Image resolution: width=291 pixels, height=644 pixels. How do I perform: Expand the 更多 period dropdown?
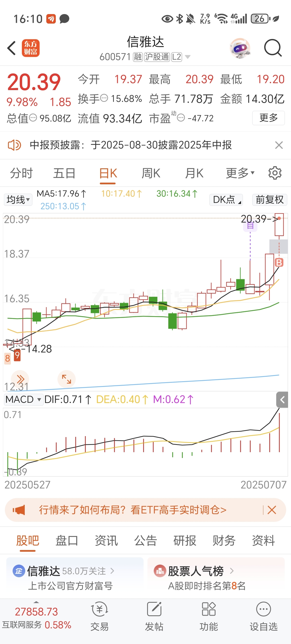(x=240, y=173)
